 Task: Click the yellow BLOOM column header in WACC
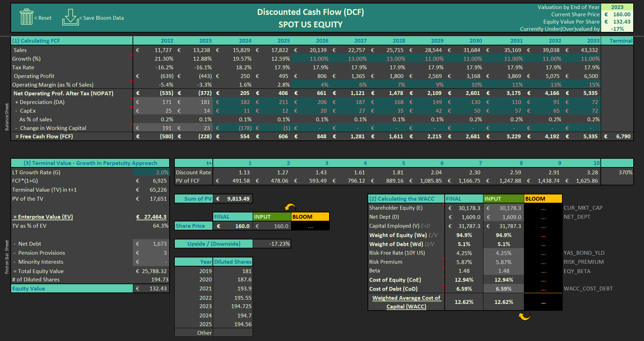543,199
